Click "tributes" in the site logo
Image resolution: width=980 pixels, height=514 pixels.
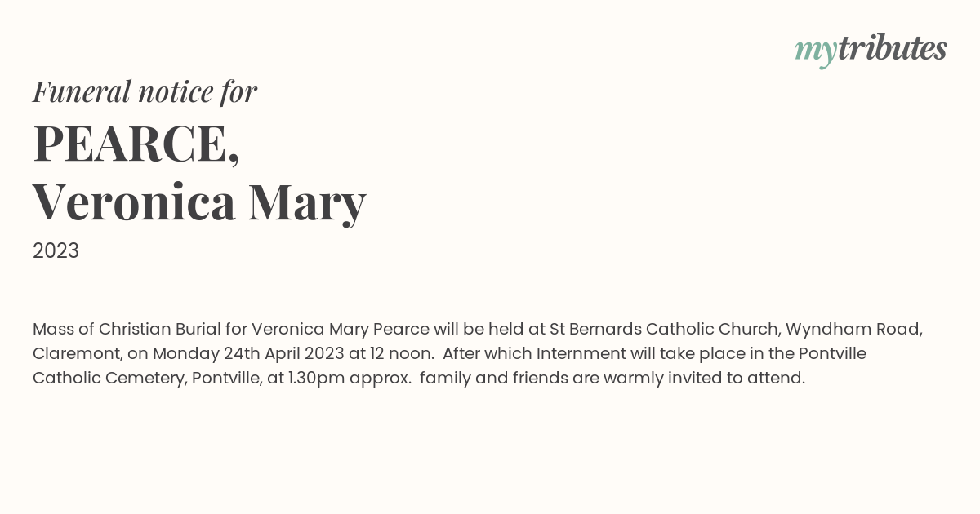click(x=892, y=48)
